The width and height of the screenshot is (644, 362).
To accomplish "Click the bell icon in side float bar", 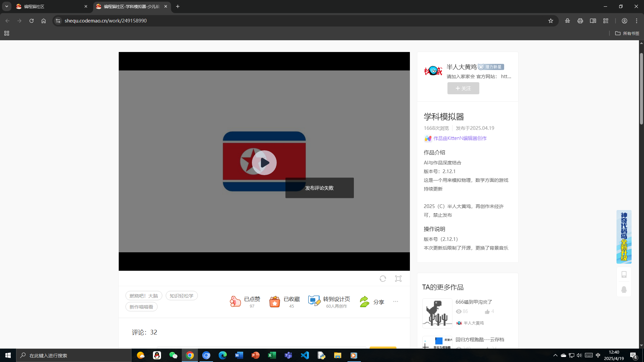I will 624,289.
